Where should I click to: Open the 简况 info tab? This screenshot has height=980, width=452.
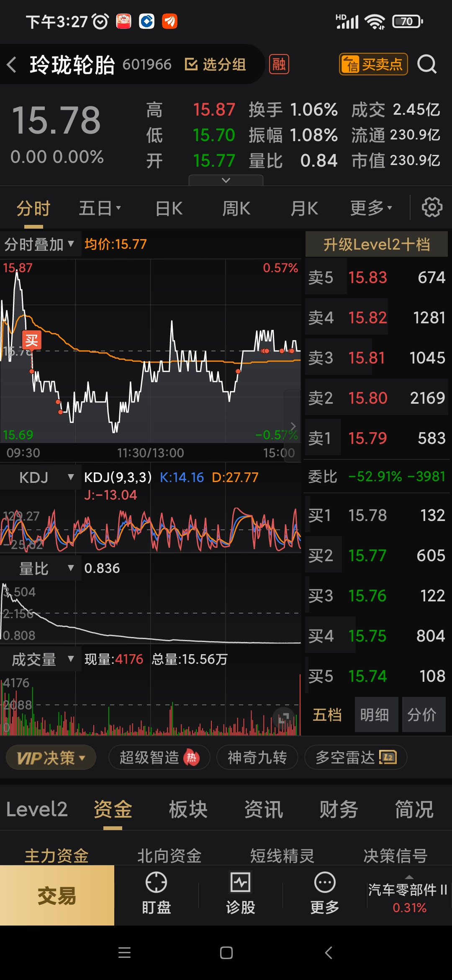pos(414,809)
